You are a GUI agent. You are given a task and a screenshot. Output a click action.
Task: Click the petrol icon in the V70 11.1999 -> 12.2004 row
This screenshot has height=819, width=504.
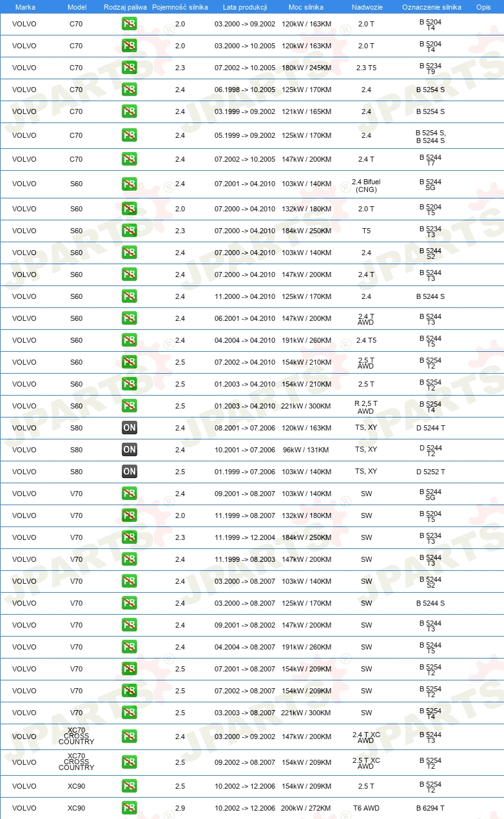tap(130, 537)
